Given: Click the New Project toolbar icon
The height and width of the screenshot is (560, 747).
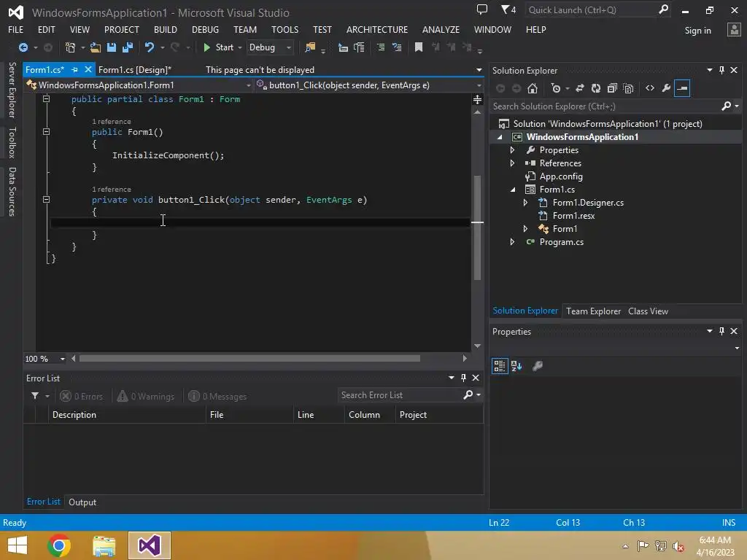Looking at the screenshot, I should point(71,47).
